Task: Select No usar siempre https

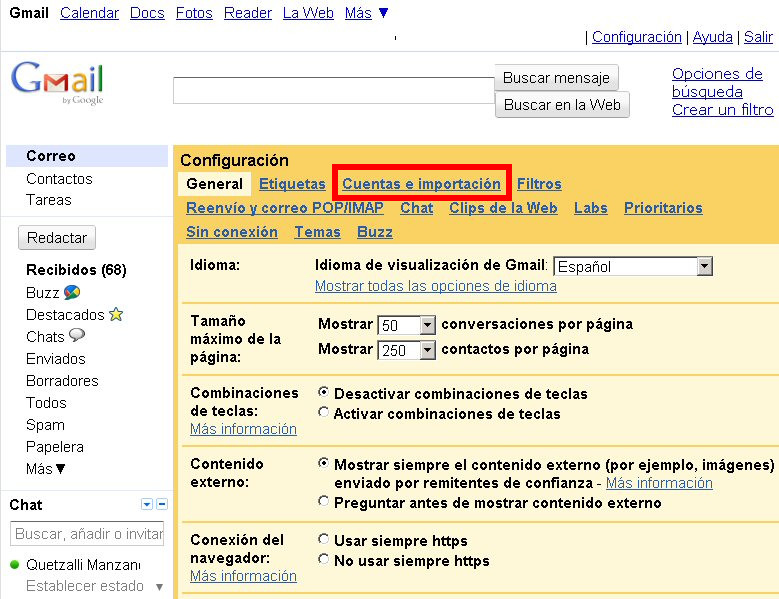Action: click(x=323, y=560)
